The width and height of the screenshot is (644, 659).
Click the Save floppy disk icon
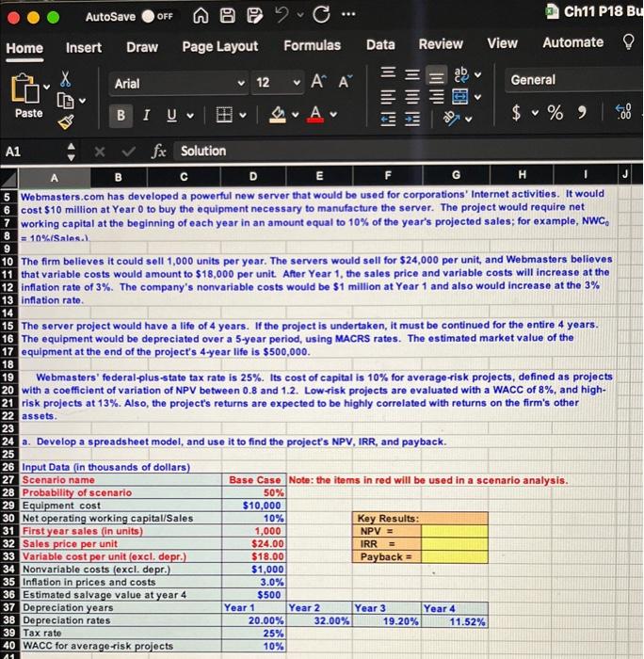228,16
